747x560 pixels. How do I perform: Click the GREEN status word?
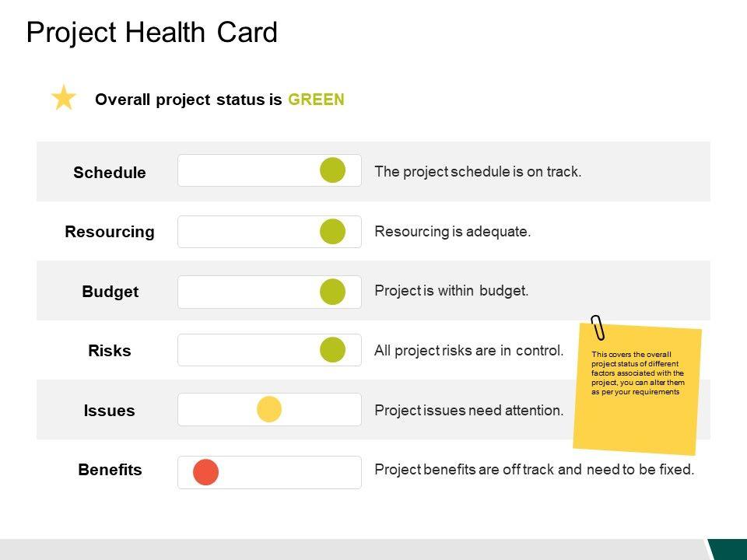click(x=316, y=100)
